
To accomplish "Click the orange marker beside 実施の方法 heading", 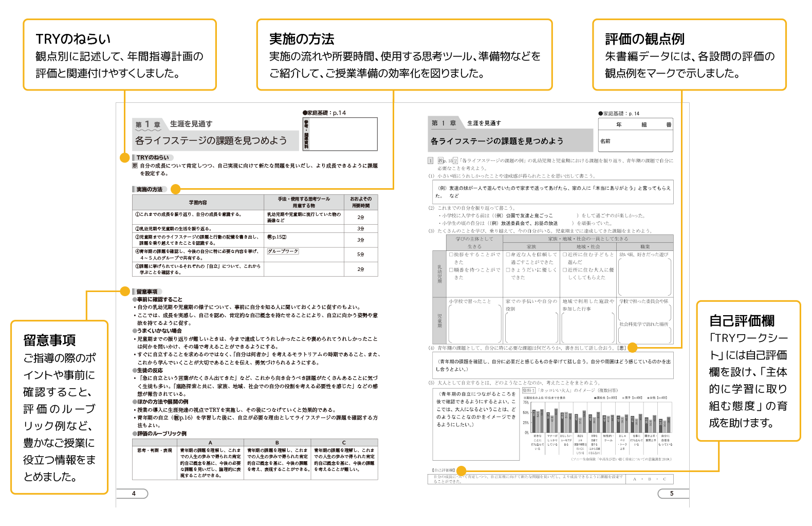I will click(x=175, y=189).
